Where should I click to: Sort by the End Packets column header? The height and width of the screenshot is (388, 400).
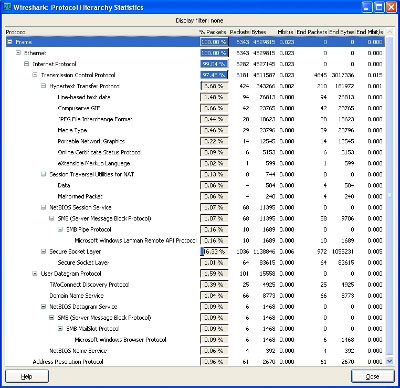pos(312,32)
